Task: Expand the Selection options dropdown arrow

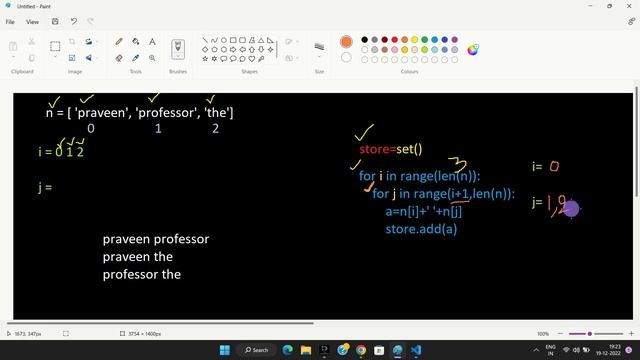Action: (x=55, y=57)
